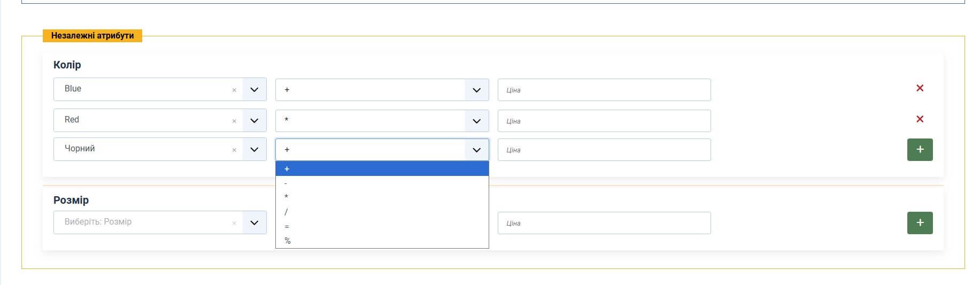Image resolution: width=980 pixels, height=285 pixels.
Task: Remove the Blue color row
Action: click(920, 88)
